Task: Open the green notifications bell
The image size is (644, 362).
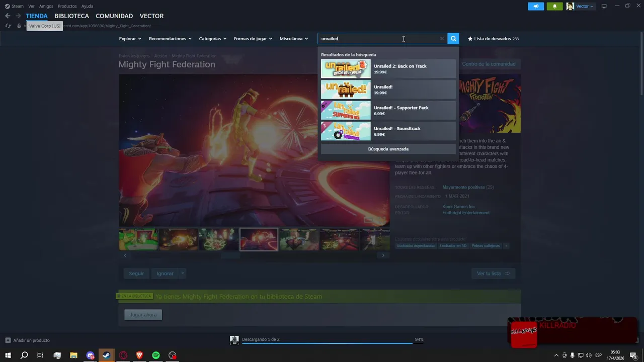Action: pos(554,6)
